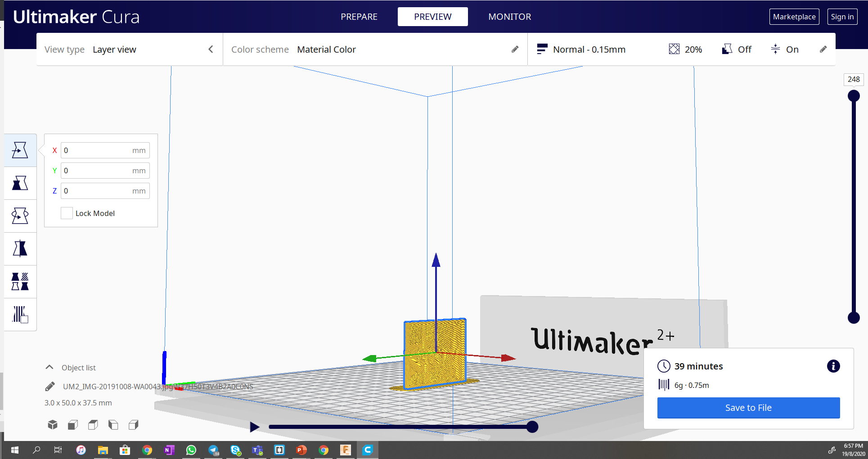Click the simulation path slider handle
Screen dimensions: 868x459
(532, 427)
